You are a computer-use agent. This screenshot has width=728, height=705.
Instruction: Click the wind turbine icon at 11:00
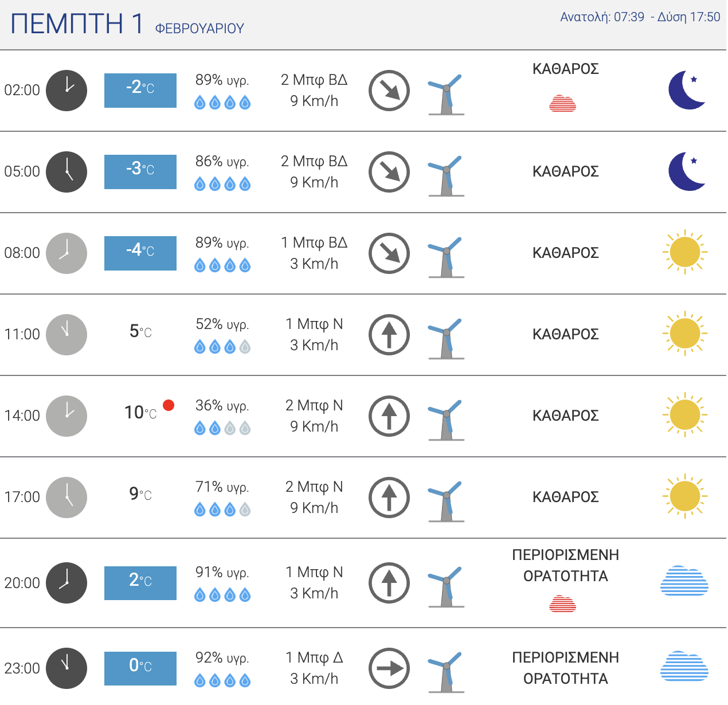tap(446, 339)
